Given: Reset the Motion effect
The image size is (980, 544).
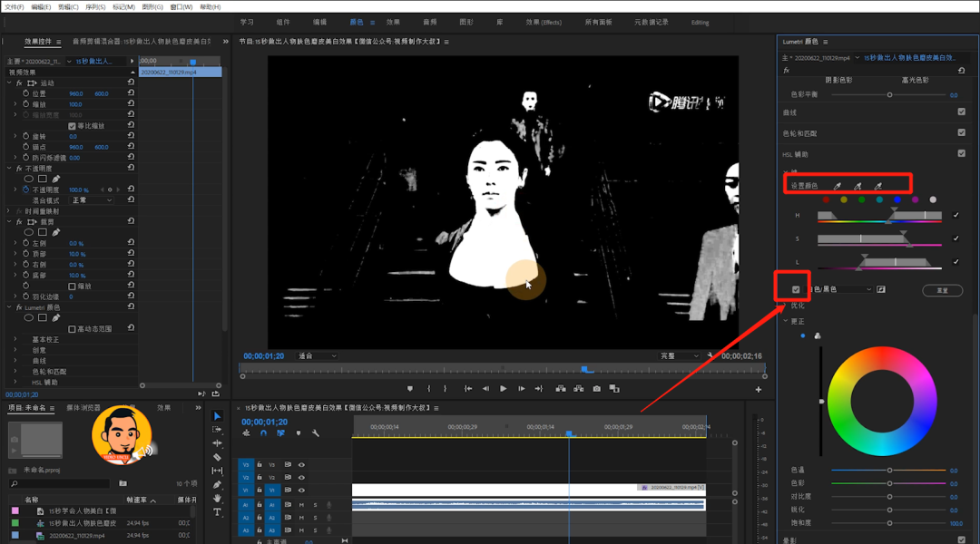Looking at the screenshot, I should click(x=131, y=83).
